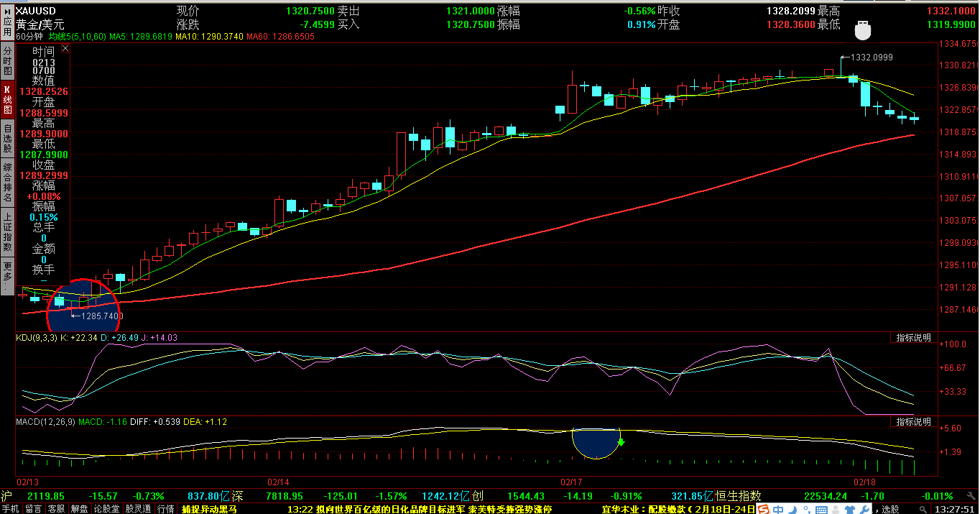Click the 02/17 date marker
Viewport: 980px width, 514px height.
[570, 482]
